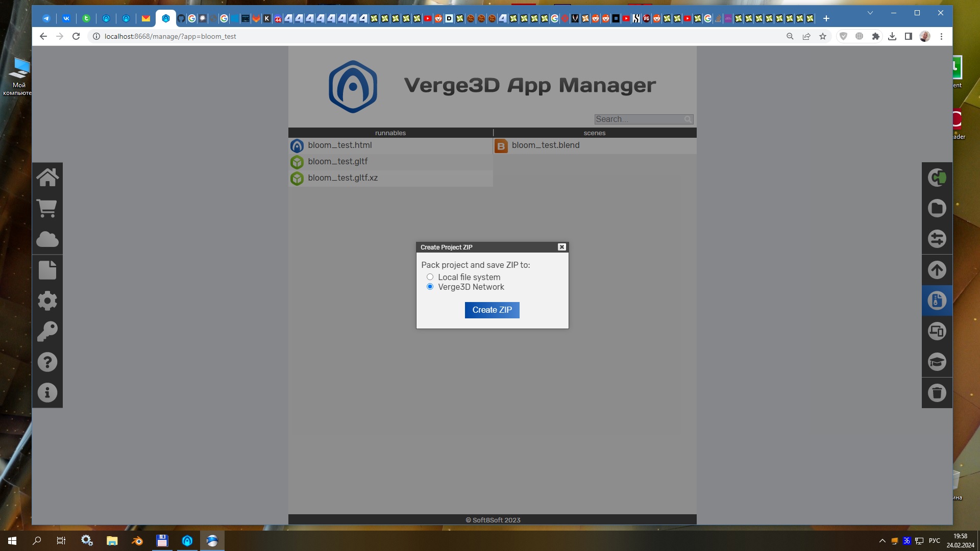Expand the tab search chevron in title bar
This screenshot has width=980, height=551.
coord(870,13)
